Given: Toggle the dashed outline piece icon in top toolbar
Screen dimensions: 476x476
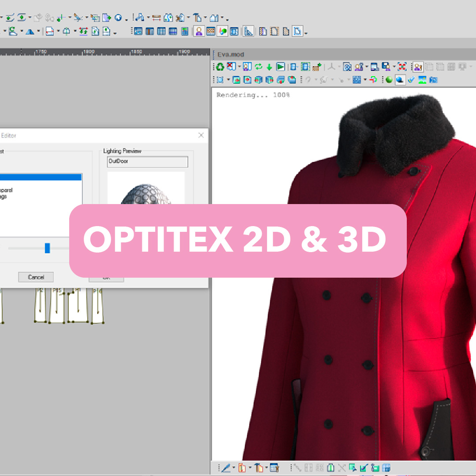Looking at the screenshot, I should pos(297,31).
